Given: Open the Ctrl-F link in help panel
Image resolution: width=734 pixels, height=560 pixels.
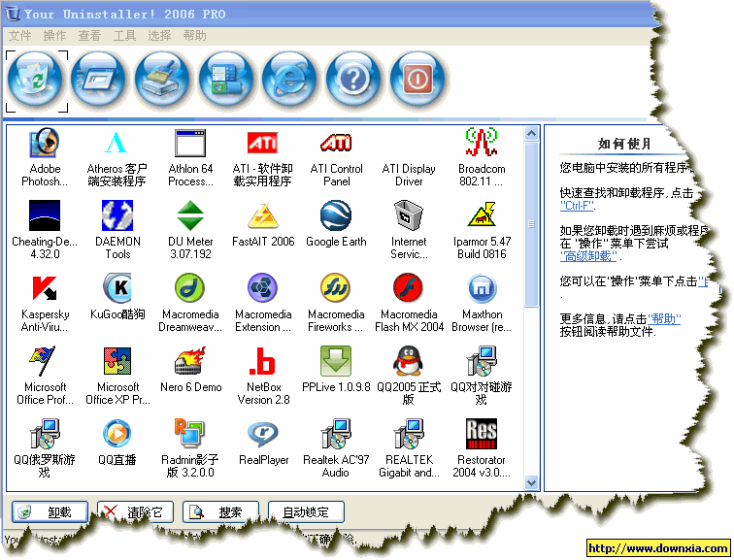Looking at the screenshot, I should [x=577, y=206].
